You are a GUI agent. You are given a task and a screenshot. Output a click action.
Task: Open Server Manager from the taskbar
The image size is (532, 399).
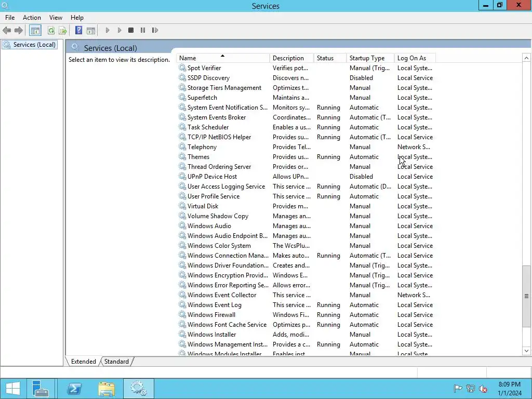pos(41,389)
